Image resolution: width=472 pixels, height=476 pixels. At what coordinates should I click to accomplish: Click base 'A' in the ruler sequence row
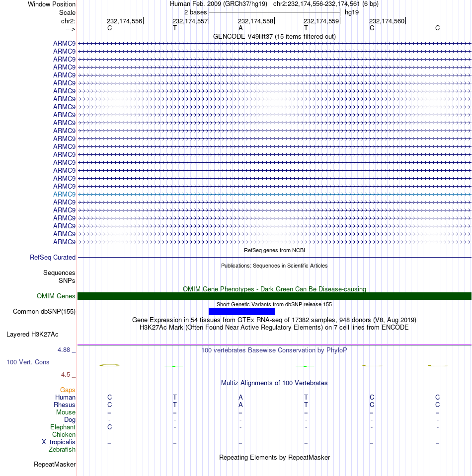tap(240, 28)
